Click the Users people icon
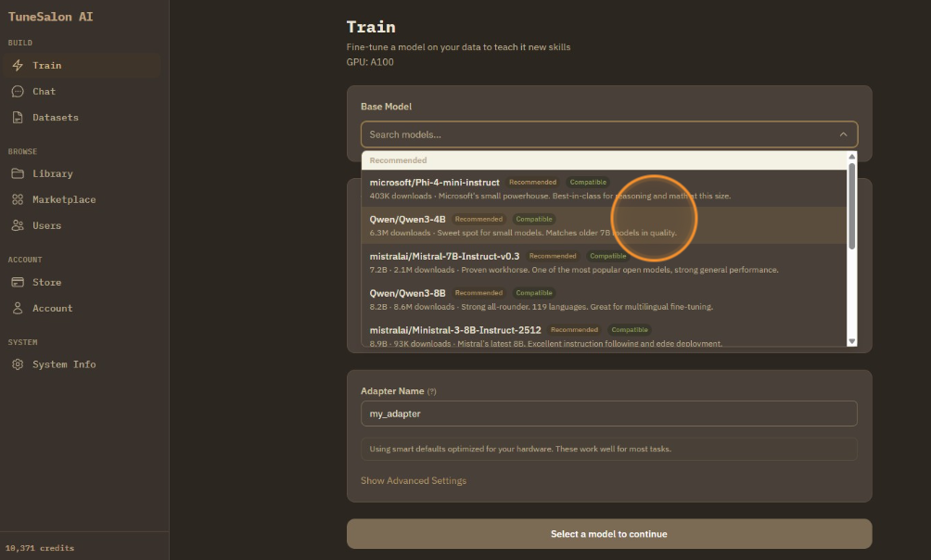The height and width of the screenshot is (560, 931). coord(19,225)
